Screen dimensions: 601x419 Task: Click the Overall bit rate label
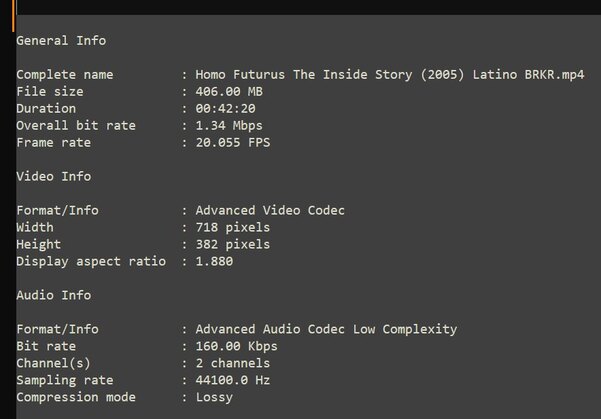[76, 126]
